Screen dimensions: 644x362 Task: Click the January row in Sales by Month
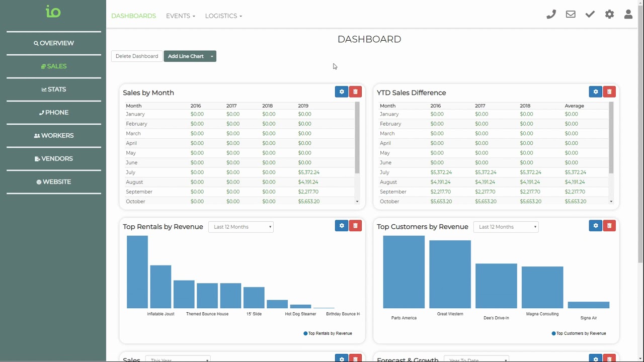click(x=240, y=114)
